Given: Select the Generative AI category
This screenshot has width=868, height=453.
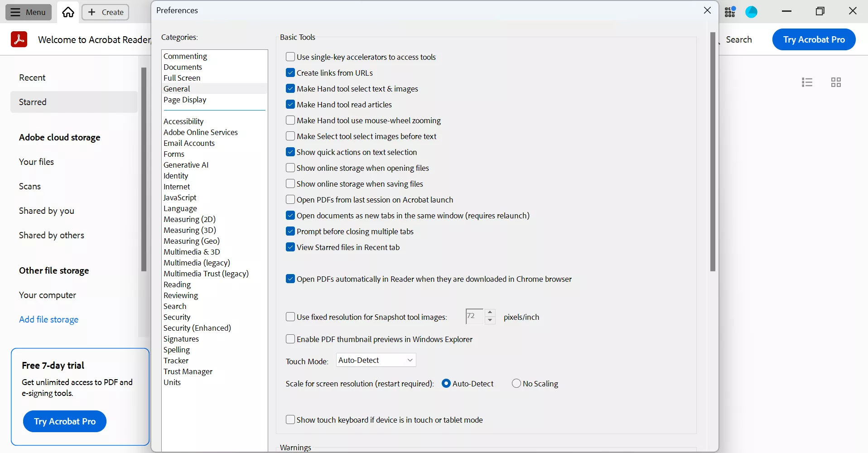Looking at the screenshot, I should click(186, 164).
